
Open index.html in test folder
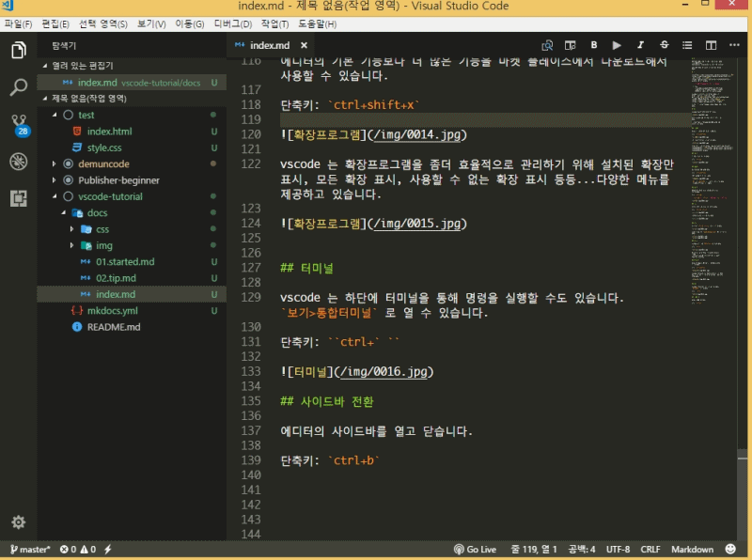(x=132, y=132)
